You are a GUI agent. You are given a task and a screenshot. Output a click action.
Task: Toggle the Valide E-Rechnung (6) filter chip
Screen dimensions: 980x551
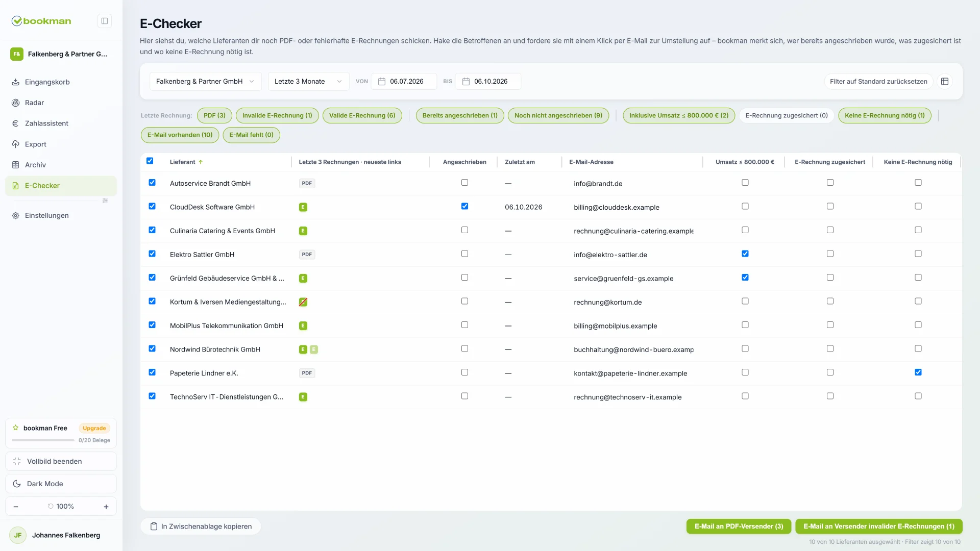coord(362,116)
